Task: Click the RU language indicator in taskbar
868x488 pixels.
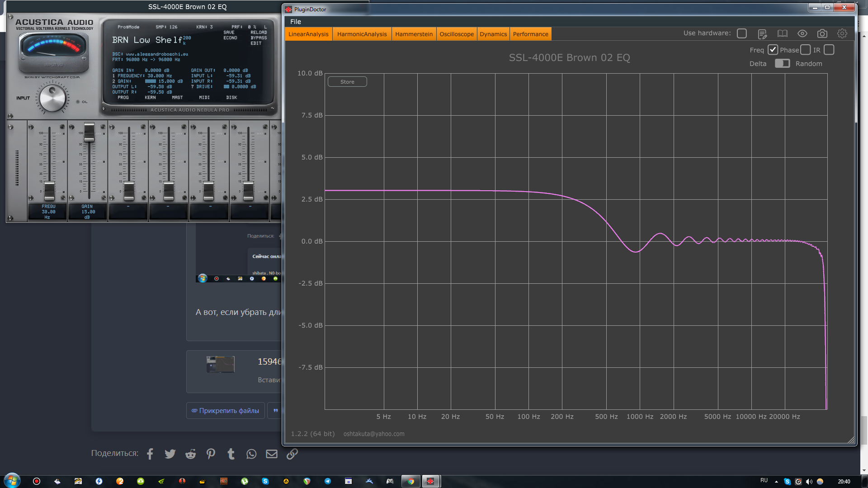Action: click(x=764, y=480)
